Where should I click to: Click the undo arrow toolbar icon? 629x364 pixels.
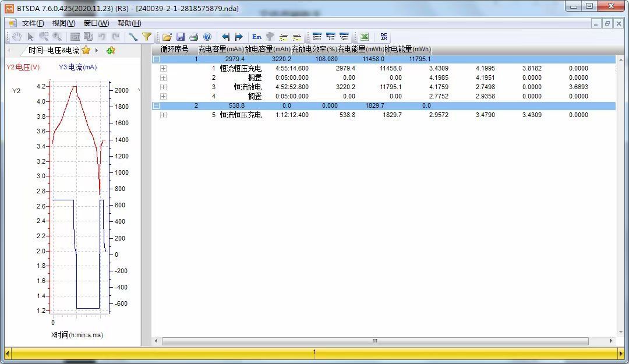click(102, 37)
